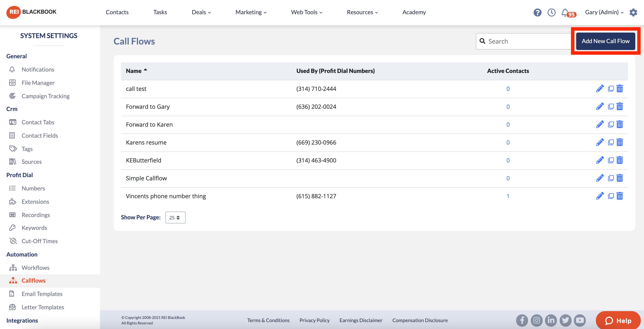Trash the Forward to Gary call flow

619,107
